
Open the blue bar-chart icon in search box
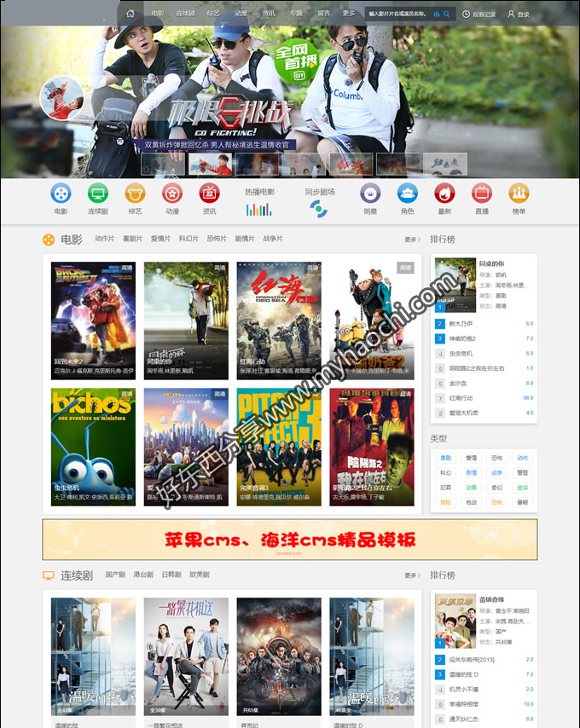(436, 14)
